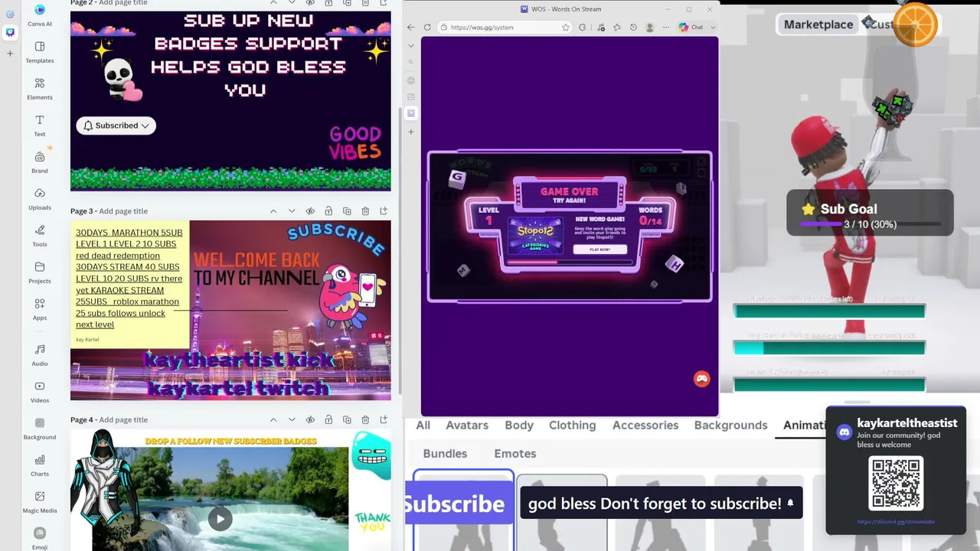
Task: Open the Brand panel in Canva
Action: click(40, 161)
